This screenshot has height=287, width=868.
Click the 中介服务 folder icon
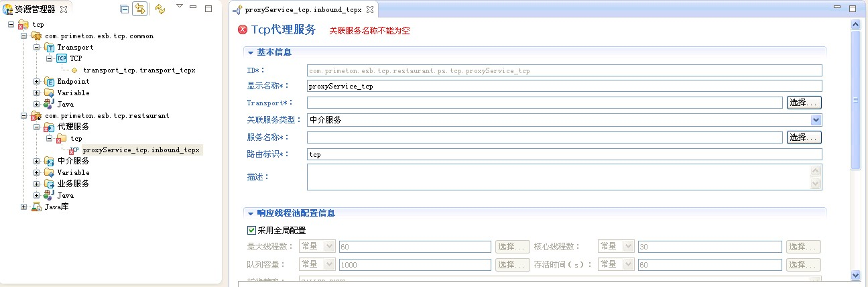[50, 161]
